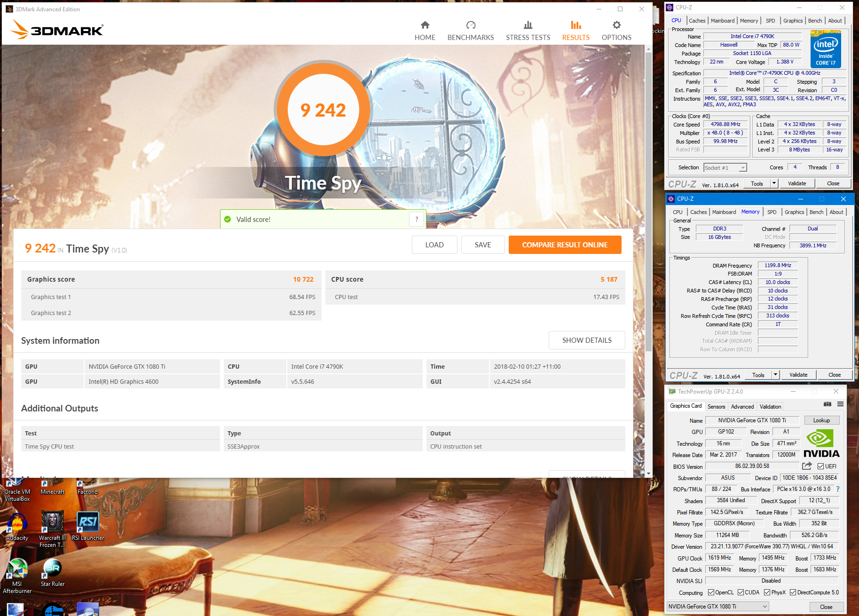Toggle the UEFI checkbox in GPU-Z
Viewport: 859px width, 616px height.
[x=820, y=466]
